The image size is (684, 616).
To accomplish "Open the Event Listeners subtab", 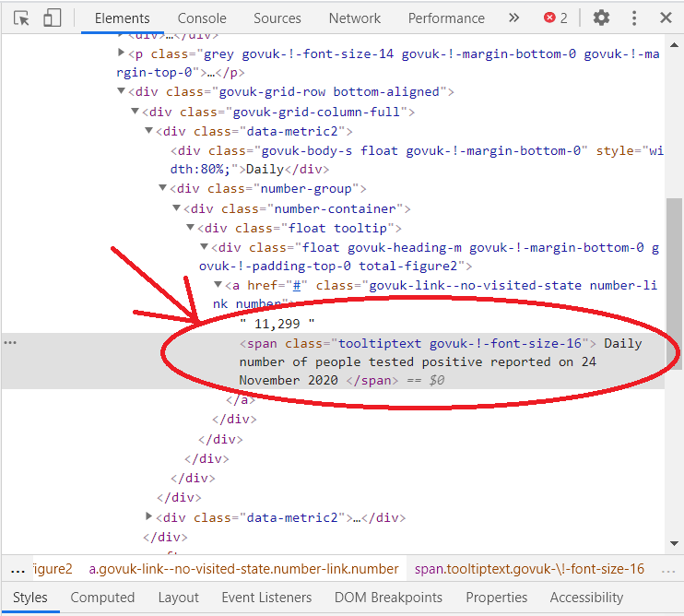I will (x=266, y=598).
